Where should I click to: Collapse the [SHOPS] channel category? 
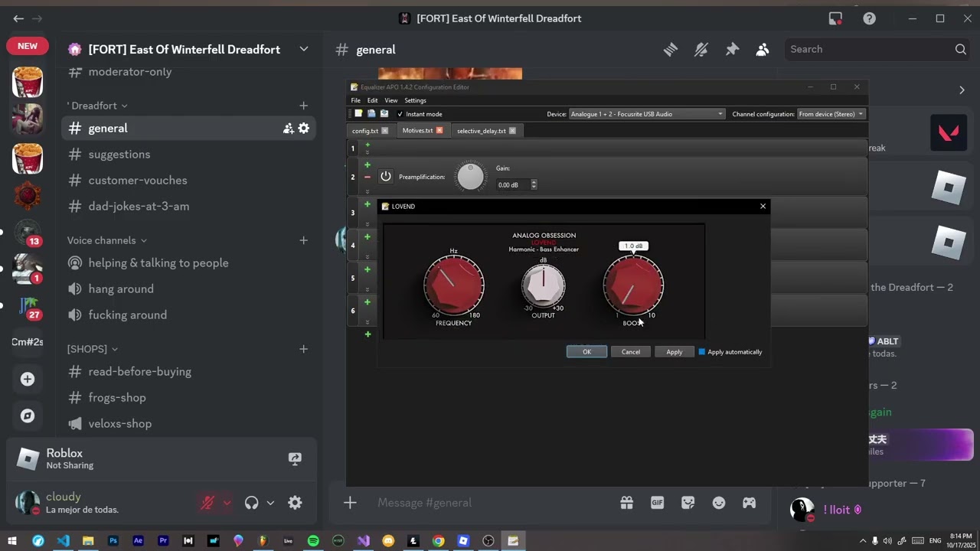click(93, 349)
